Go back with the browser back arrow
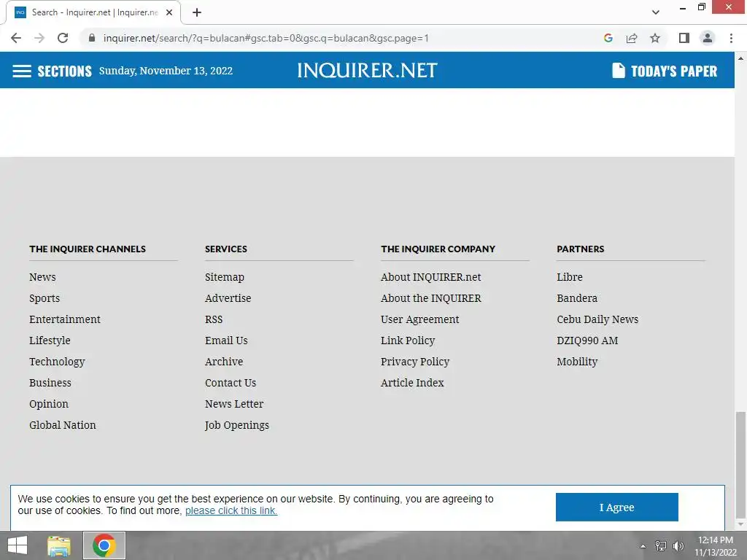 point(16,38)
